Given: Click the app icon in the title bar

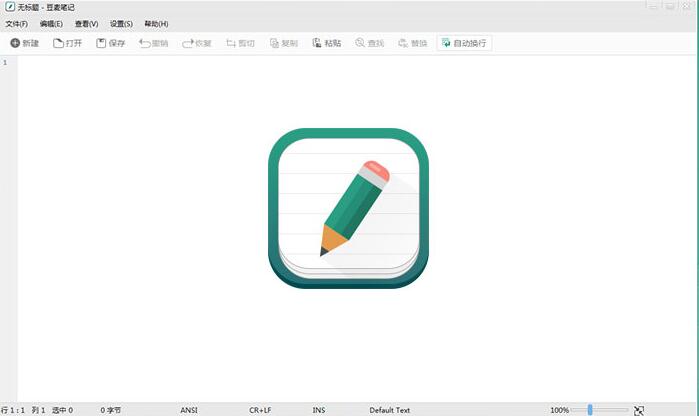Looking at the screenshot, I should pos(10,7).
